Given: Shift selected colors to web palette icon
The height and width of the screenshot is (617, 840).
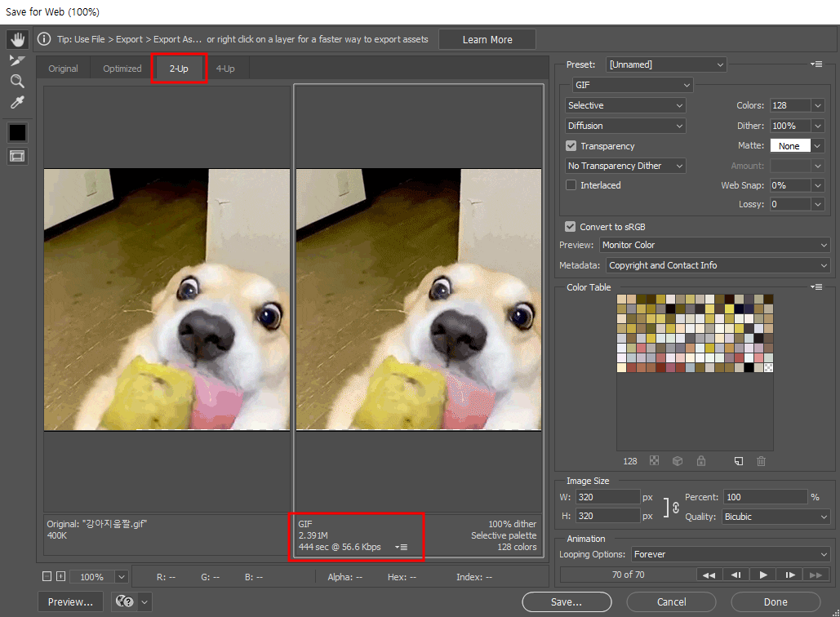Looking at the screenshot, I should pos(678,460).
